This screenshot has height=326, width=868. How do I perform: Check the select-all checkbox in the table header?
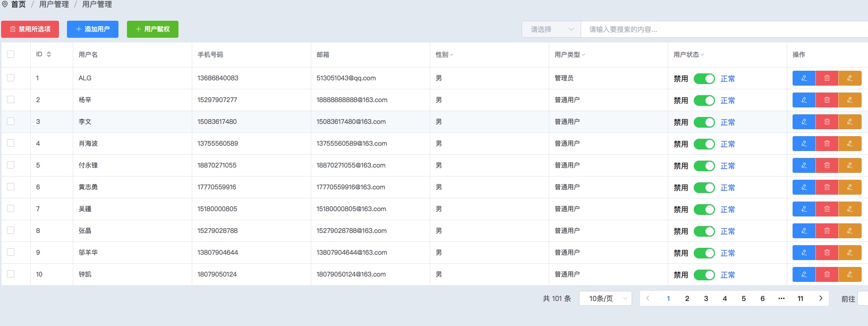(x=11, y=54)
